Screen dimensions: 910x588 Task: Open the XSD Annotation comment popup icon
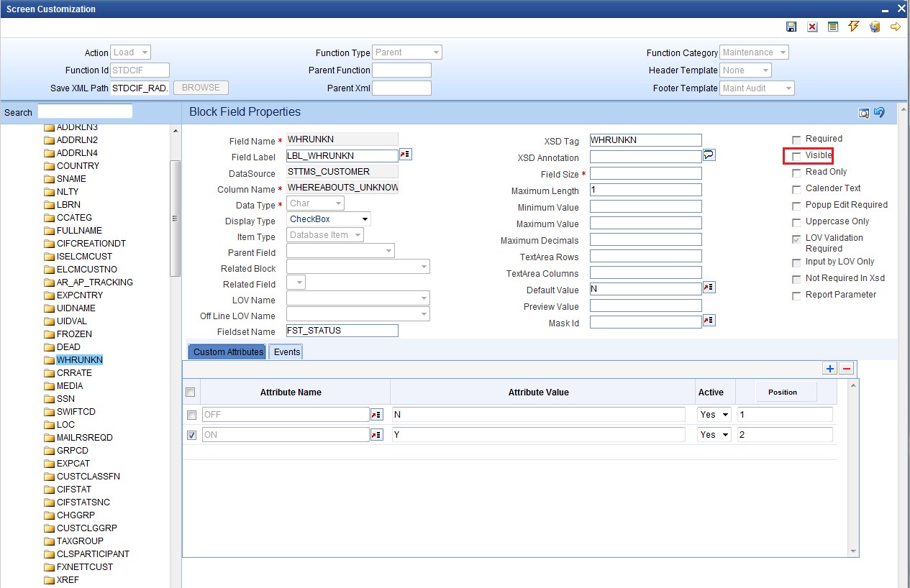[709, 155]
